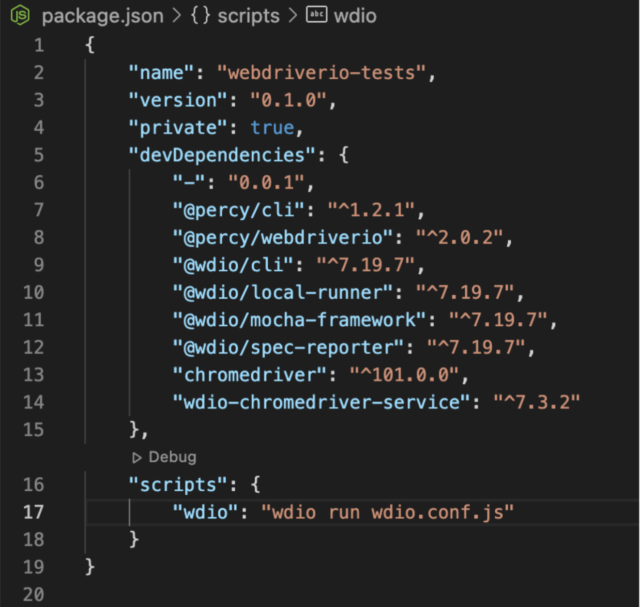The image size is (640, 607).
Task: Click the "webdriverio-tests" value
Action: [x=322, y=73]
